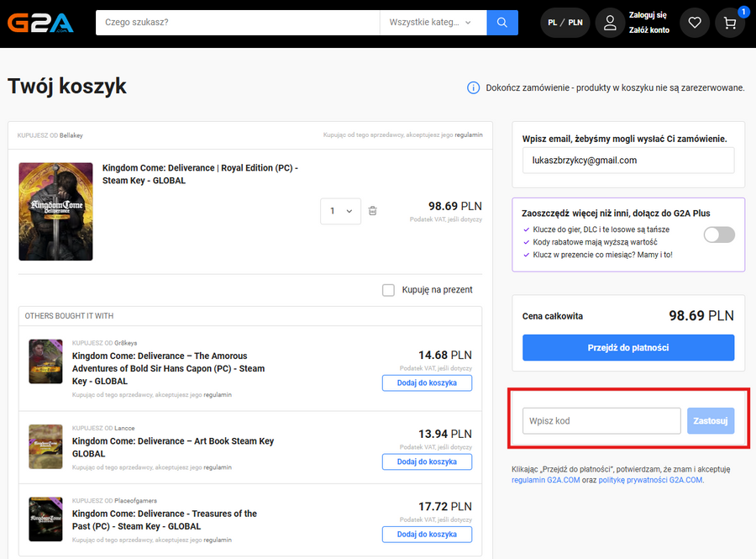756x559 pixels.
Task: Remove item with the trash icon
Action: pyautogui.click(x=373, y=211)
